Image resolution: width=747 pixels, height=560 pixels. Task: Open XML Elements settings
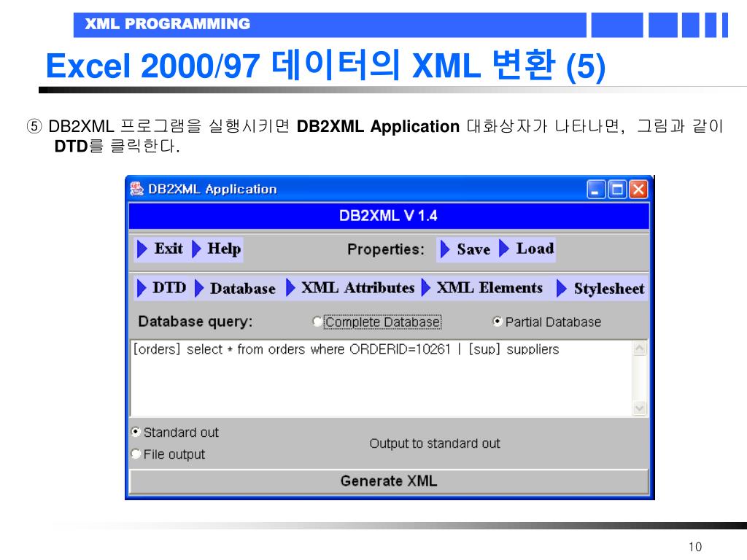tap(483, 288)
